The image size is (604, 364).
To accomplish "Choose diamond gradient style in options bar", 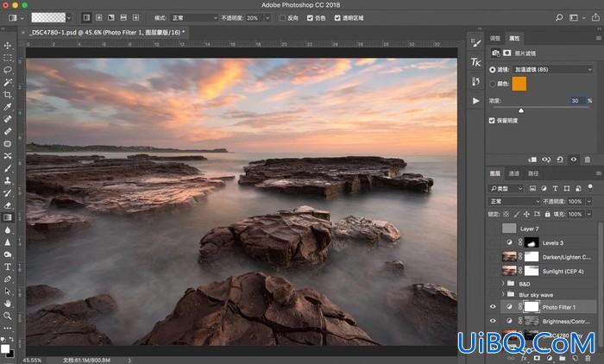I will 136,18.
